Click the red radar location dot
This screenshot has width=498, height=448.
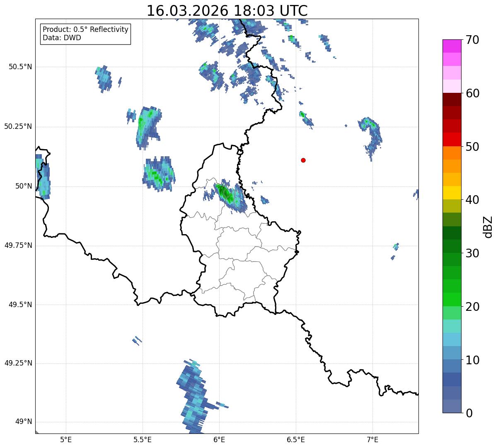pos(303,160)
